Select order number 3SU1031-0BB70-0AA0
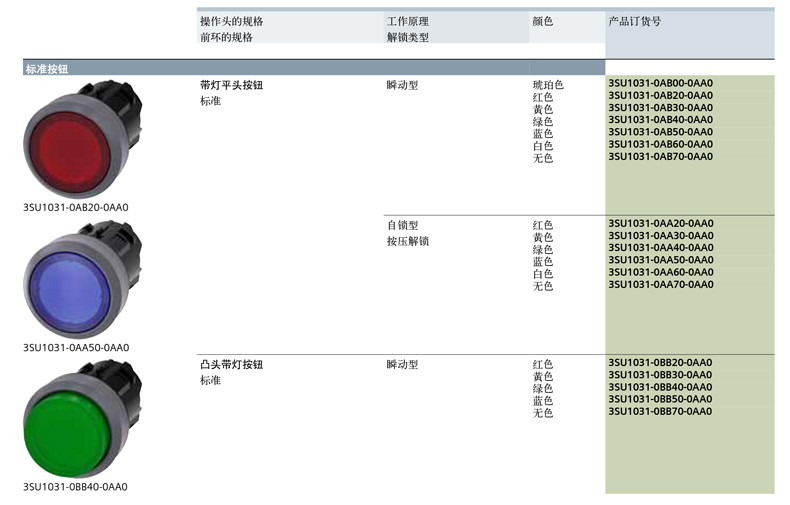 tap(660, 411)
